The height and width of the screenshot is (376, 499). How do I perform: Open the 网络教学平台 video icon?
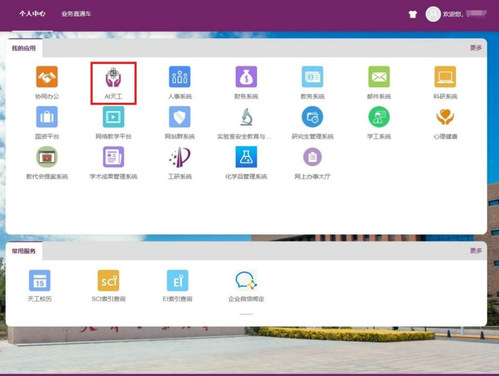pyautogui.click(x=113, y=117)
